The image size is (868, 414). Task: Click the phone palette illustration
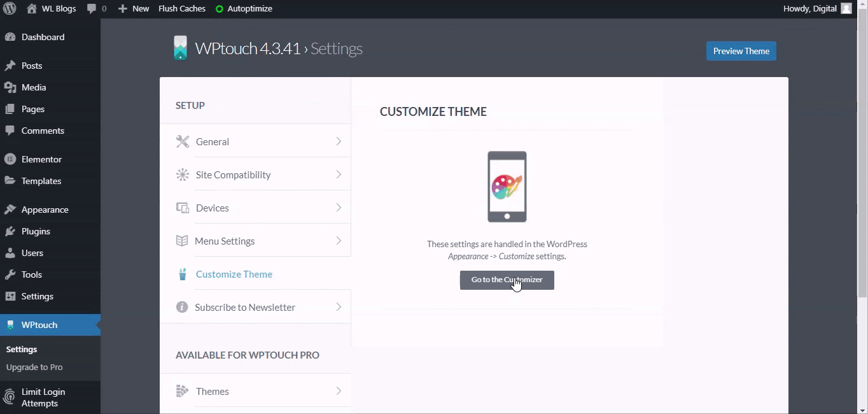tap(507, 187)
